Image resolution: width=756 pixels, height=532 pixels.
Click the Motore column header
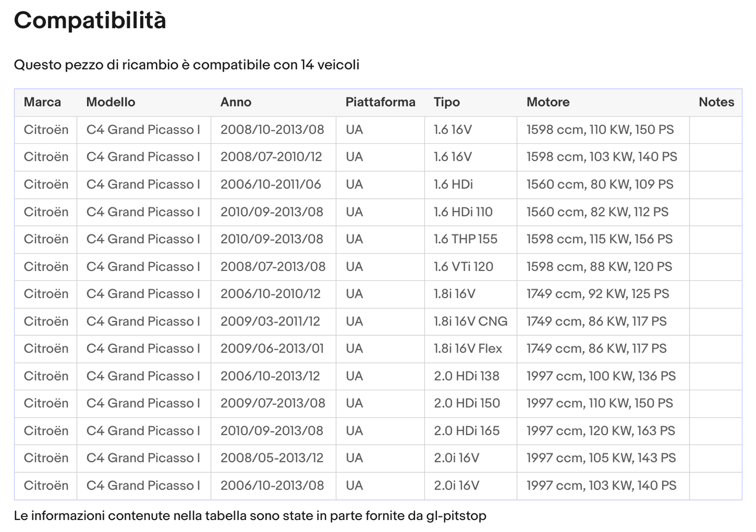pos(548,102)
